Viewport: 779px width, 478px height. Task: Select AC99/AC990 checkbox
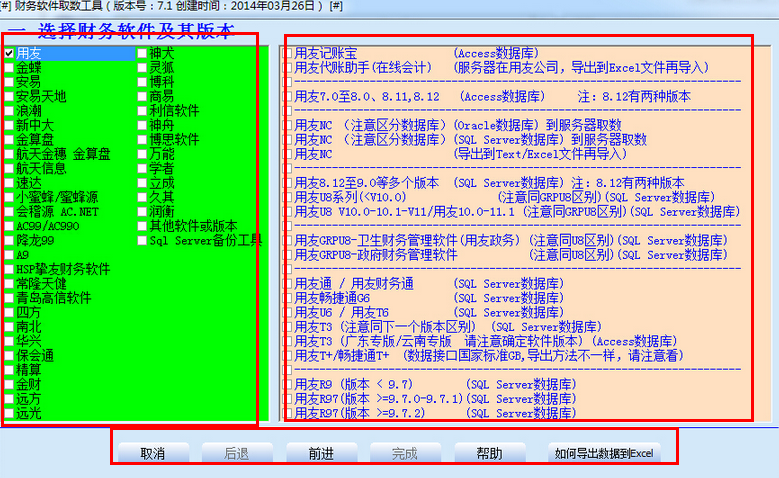[x=9, y=226]
